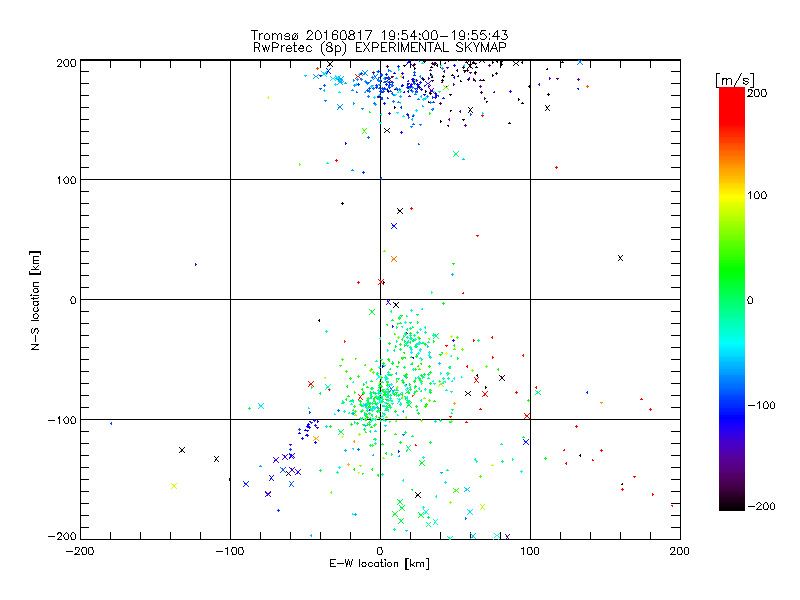This screenshot has height=600, width=800.
Task: Click the y-axis tick label '100'
Action: click(x=66, y=180)
